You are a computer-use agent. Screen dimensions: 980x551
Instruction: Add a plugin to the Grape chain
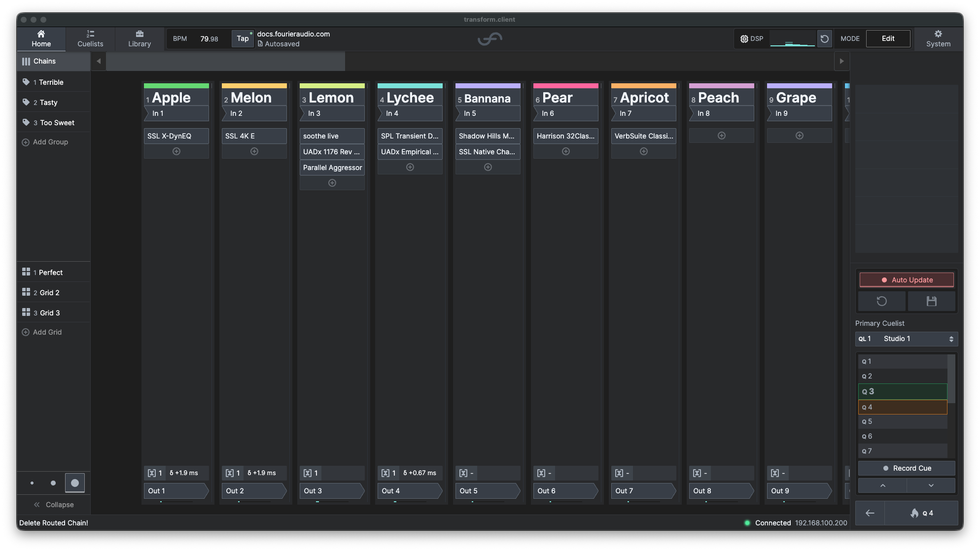coord(799,136)
